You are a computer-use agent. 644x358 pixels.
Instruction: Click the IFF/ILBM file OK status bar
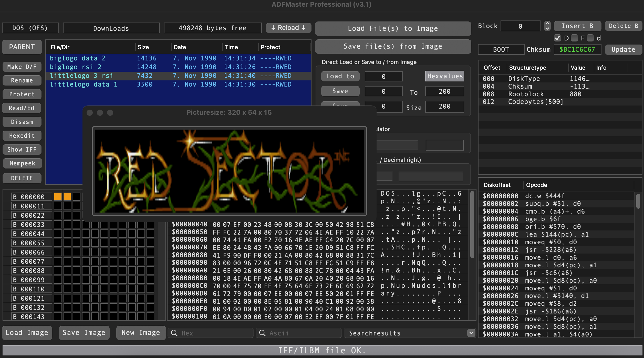pyautogui.click(x=322, y=350)
